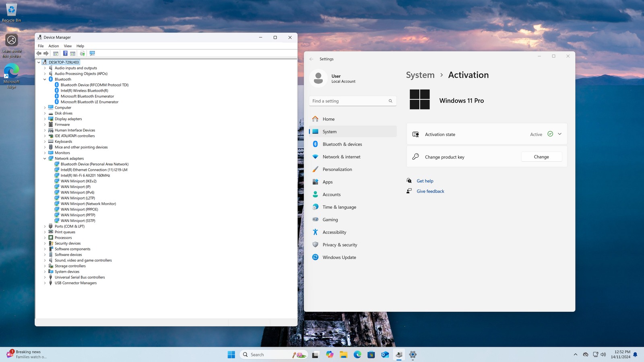Select Bluetooth Device (RFCOMM Protocol TDI)
Image resolution: width=644 pixels, height=362 pixels.
point(95,85)
